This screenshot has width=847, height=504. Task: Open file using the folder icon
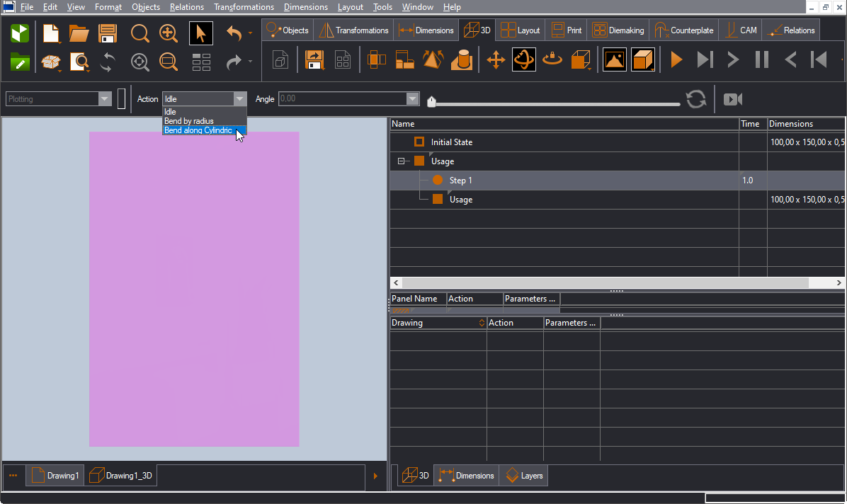(x=79, y=33)
